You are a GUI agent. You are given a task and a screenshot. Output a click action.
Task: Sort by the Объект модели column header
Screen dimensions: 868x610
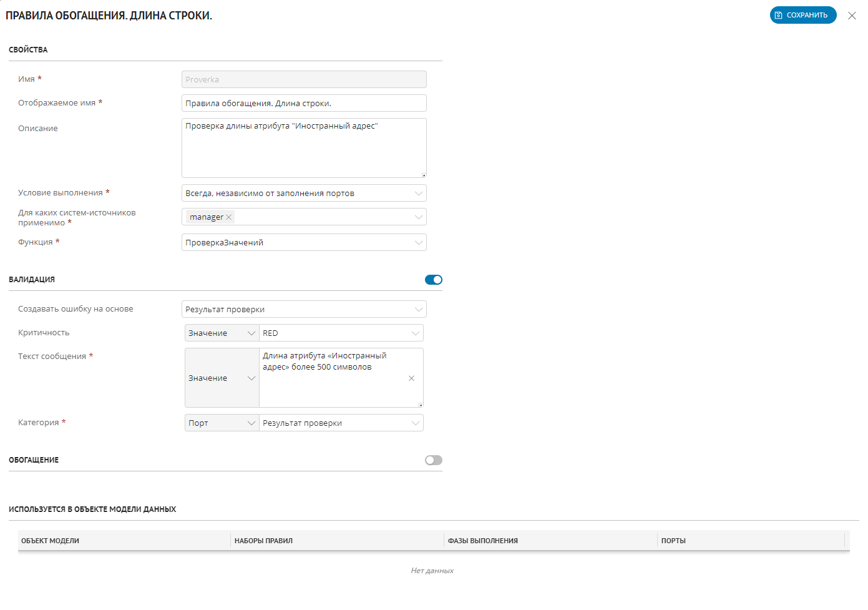point(51,541)
